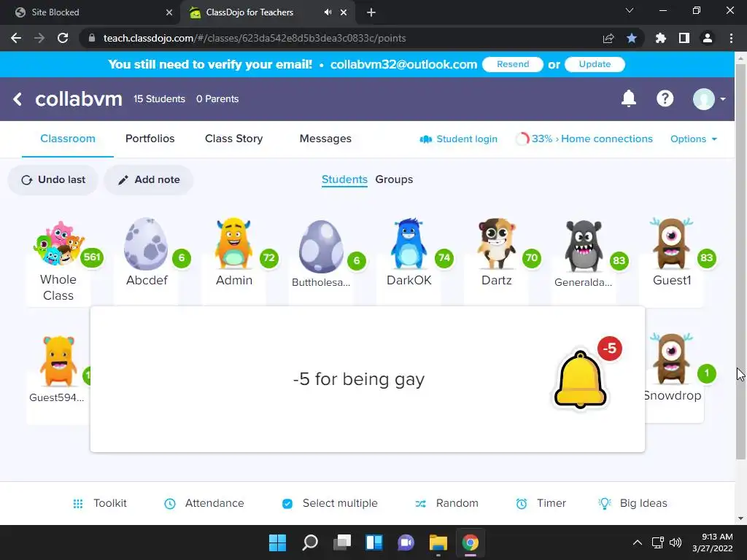Screen dimensions: 747x560
Task: Click the Chrome profile icon
Action: pos(708,38)
